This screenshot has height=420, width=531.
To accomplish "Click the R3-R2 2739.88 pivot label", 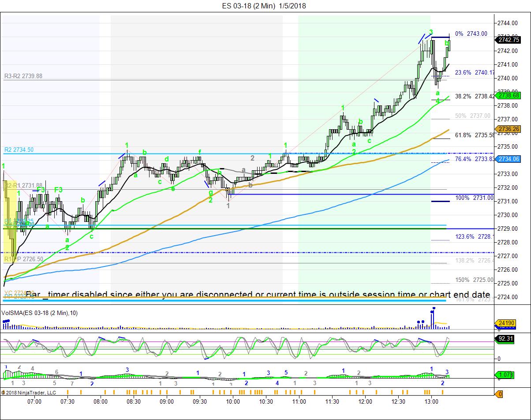I will [x=23, y=76].
